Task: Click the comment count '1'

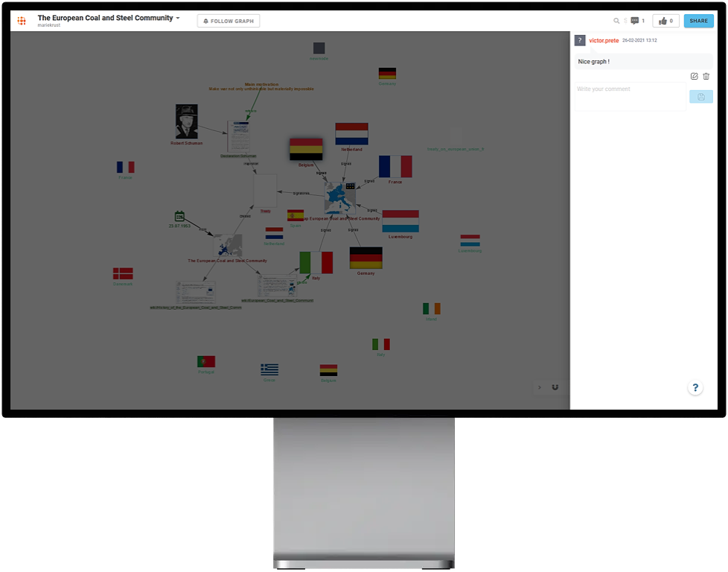Action: (643, 21)
